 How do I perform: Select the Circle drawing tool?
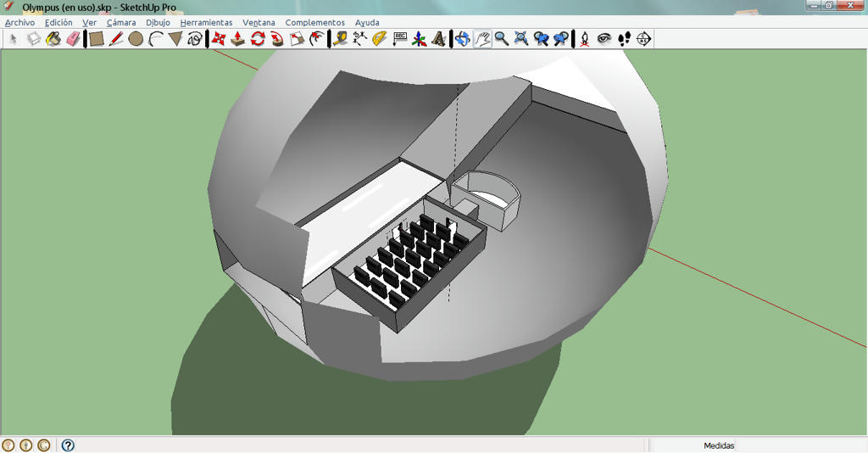pos(136,39)
